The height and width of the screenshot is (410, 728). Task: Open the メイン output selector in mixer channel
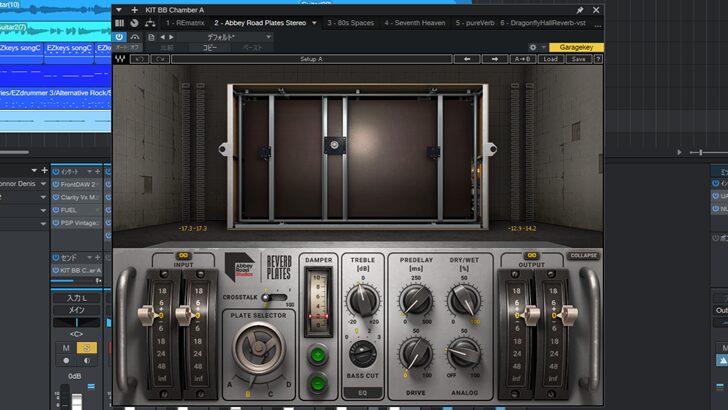[x=76, y=310]
